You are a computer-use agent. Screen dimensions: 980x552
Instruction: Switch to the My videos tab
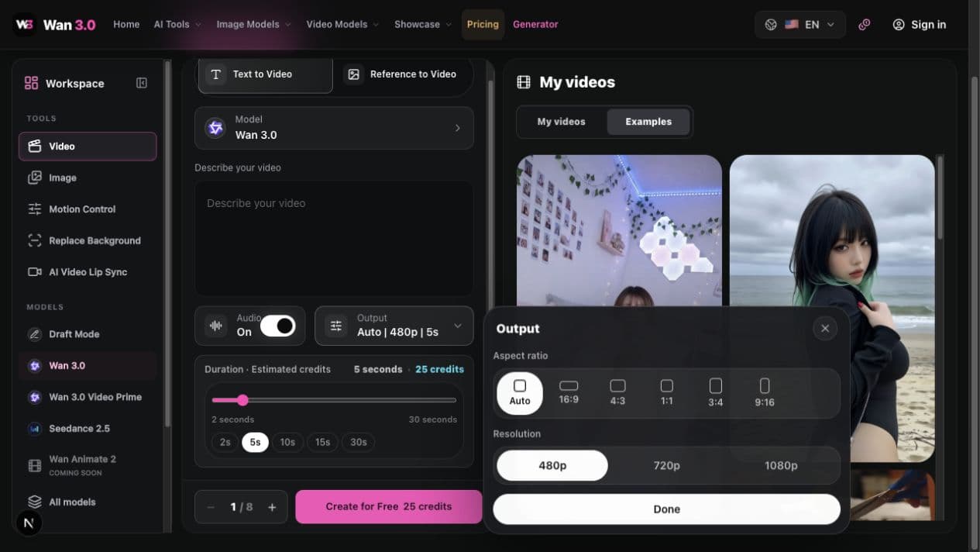point(562,122)
